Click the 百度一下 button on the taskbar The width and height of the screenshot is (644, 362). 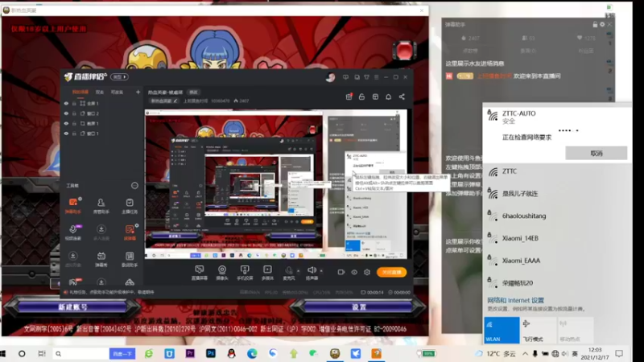tap(122, 353)
